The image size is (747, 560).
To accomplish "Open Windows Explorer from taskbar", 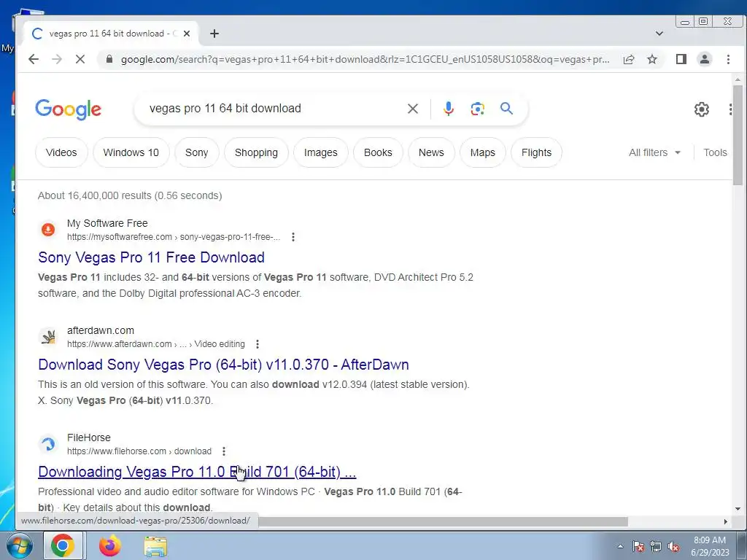I will pos(155,545).
